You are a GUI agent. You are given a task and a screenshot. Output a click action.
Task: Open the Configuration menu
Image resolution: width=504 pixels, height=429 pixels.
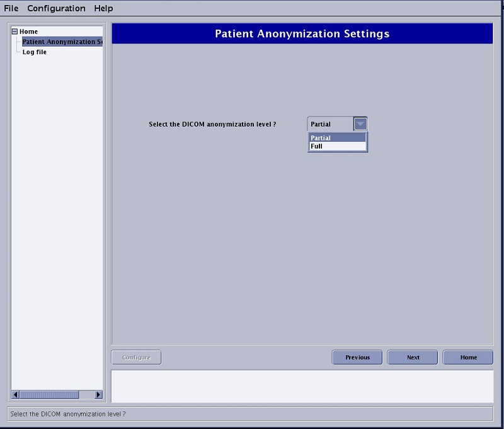coord(56,8)
